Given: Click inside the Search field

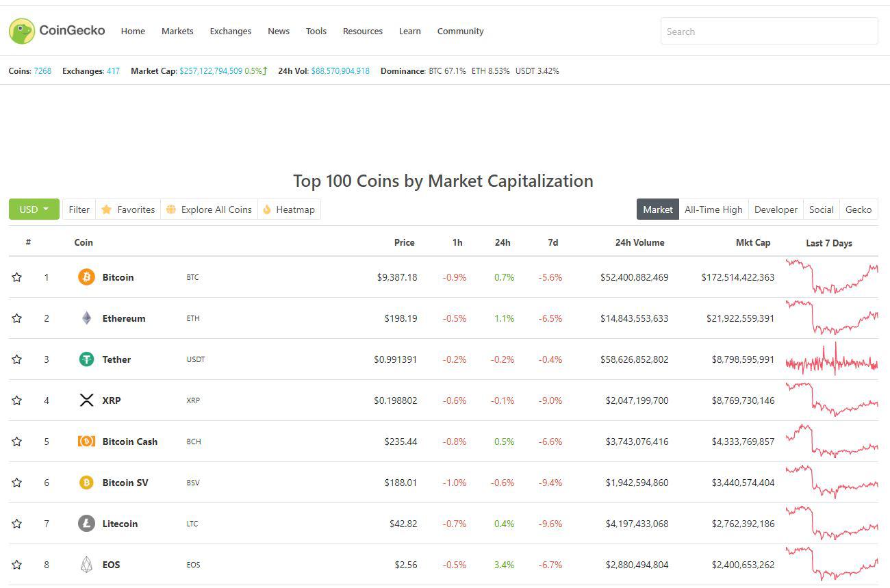Looking at the screenshot, I should [x=768, y=31].
